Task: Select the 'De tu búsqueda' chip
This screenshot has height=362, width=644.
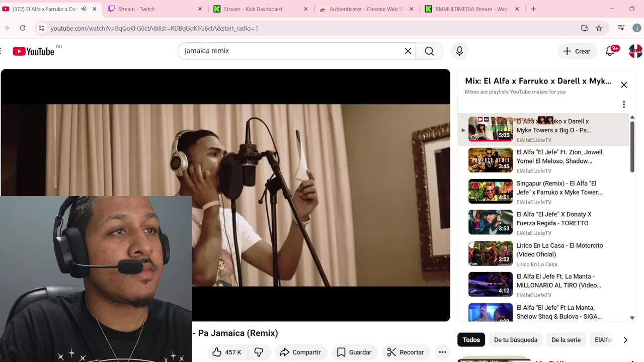Action: tap(516, 340)
